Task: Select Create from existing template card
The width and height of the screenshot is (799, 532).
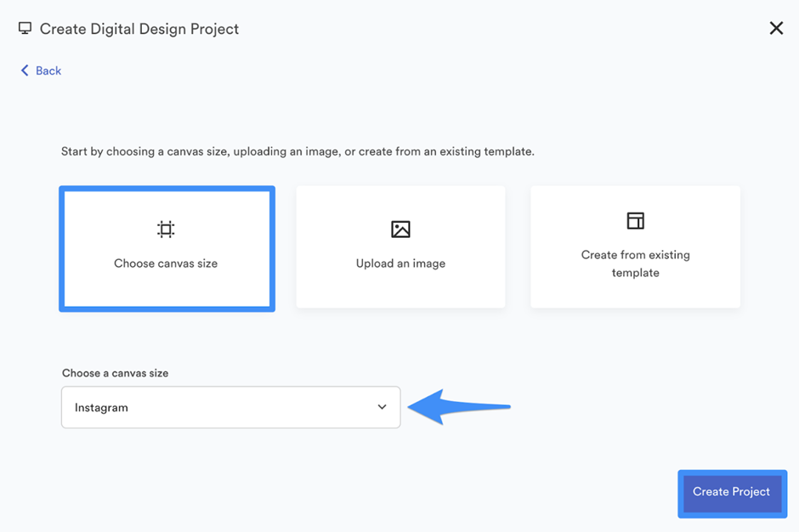Action: (636, 246)
